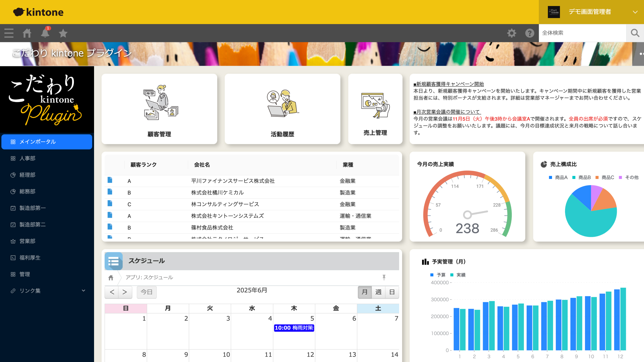Click the 予実管理（月） bar chart icon
644x362 pixels.
pos(425,262)
